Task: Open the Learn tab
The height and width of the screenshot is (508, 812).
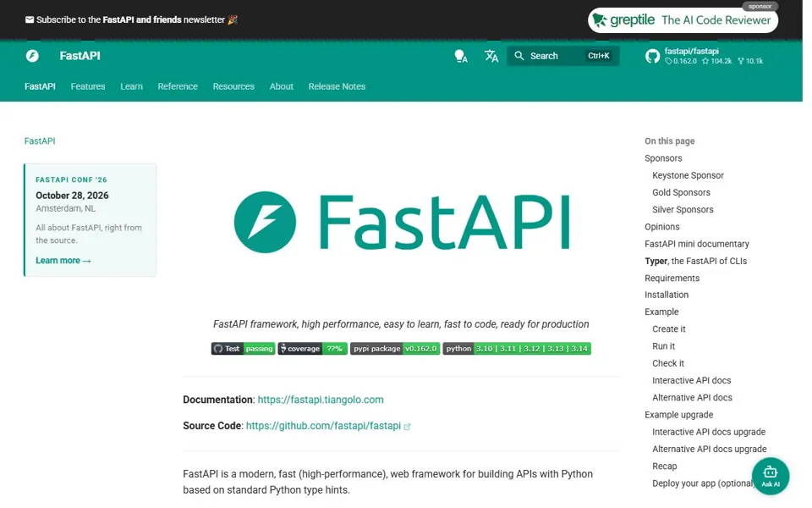Action: (132, 86)
